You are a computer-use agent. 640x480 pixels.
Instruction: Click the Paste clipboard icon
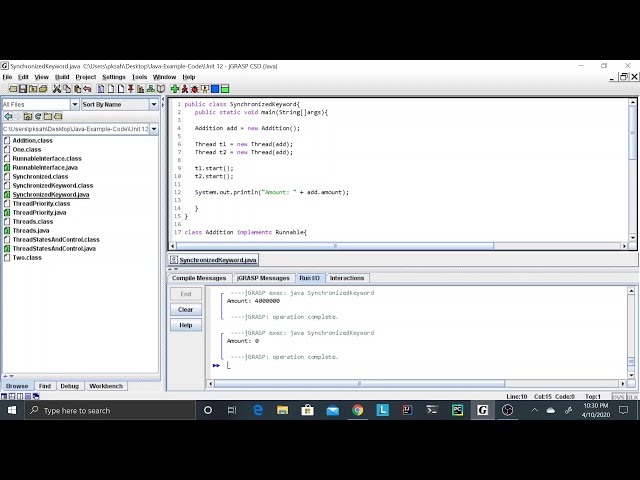(77, 89)
